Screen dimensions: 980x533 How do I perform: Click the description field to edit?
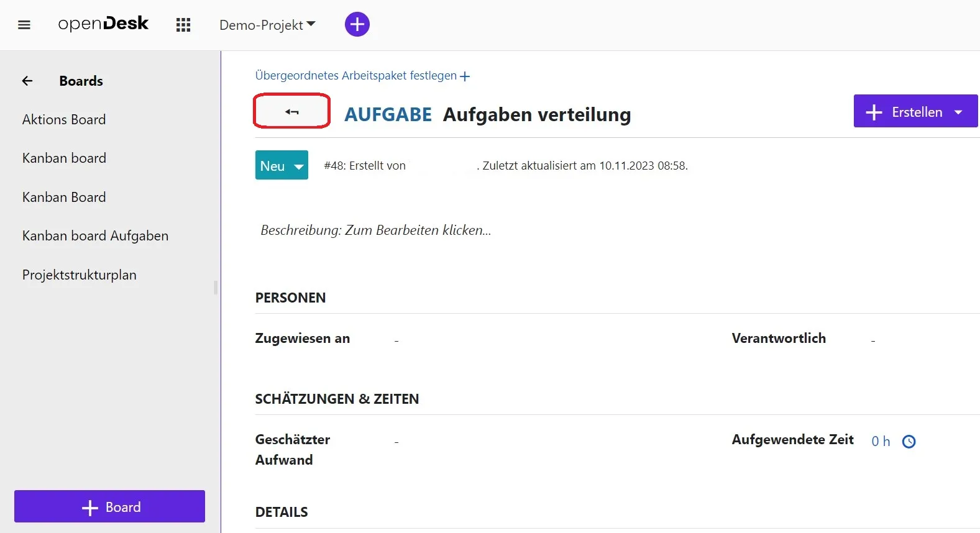[376, 230]
